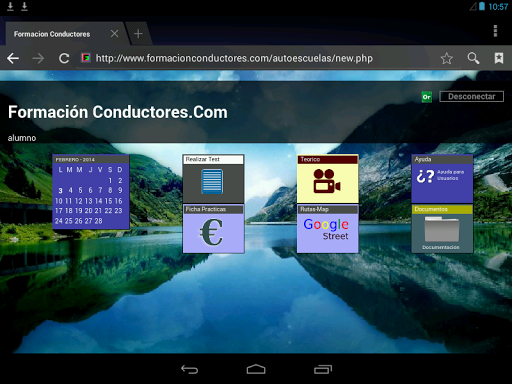512x384 pixels.
Task: Open Ficha Practicas euro icon
Action: tap(211, 232)
